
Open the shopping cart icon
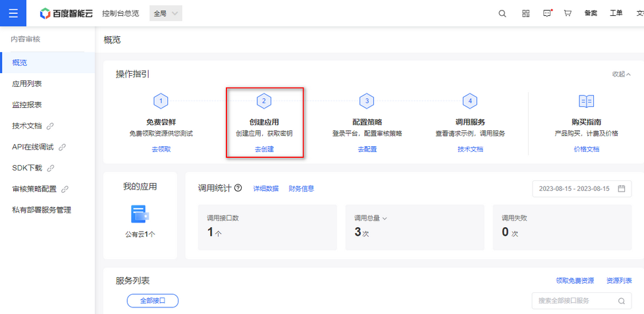click(x=568, y=13)
